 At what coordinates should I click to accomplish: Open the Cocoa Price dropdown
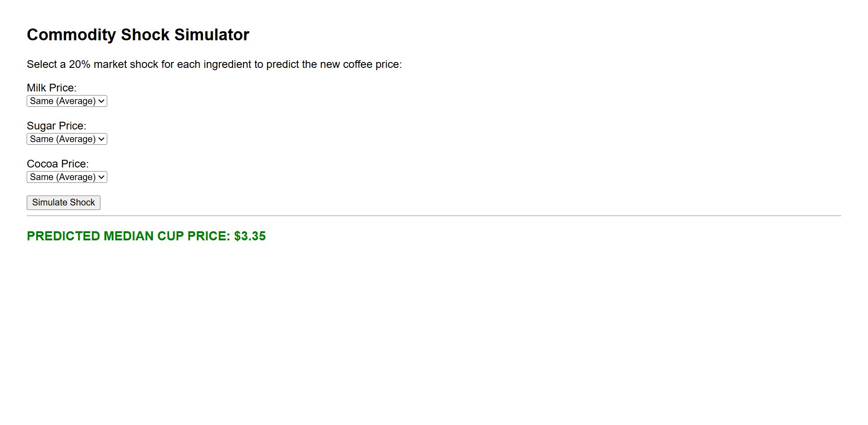tap(67, 177)
